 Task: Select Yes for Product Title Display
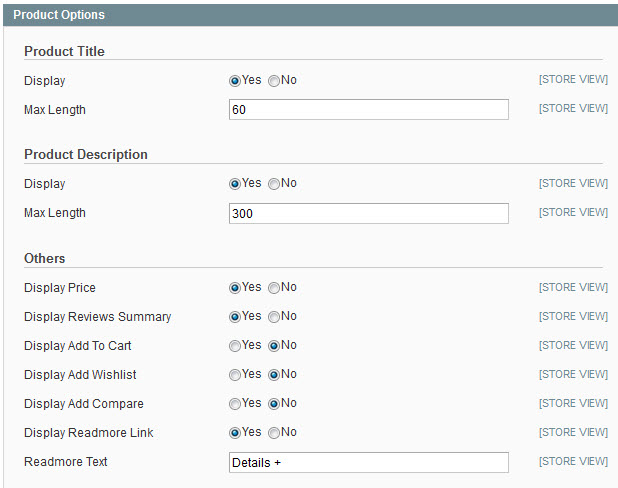coord(235,81)
